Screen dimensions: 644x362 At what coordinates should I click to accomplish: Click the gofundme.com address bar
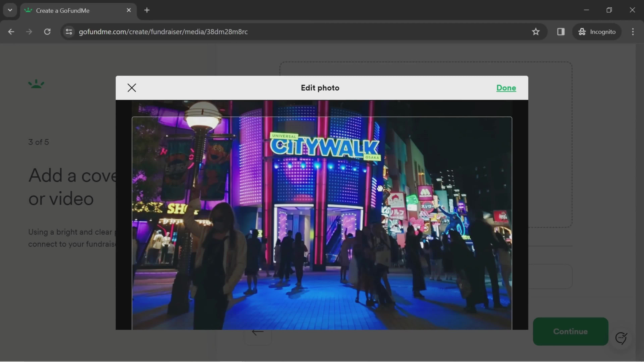click(304, 32)
